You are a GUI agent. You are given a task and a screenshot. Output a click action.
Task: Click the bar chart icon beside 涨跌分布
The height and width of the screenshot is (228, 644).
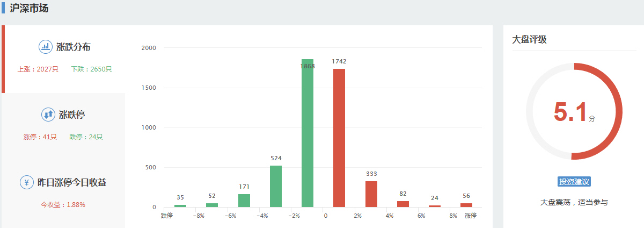click(46, 47)
